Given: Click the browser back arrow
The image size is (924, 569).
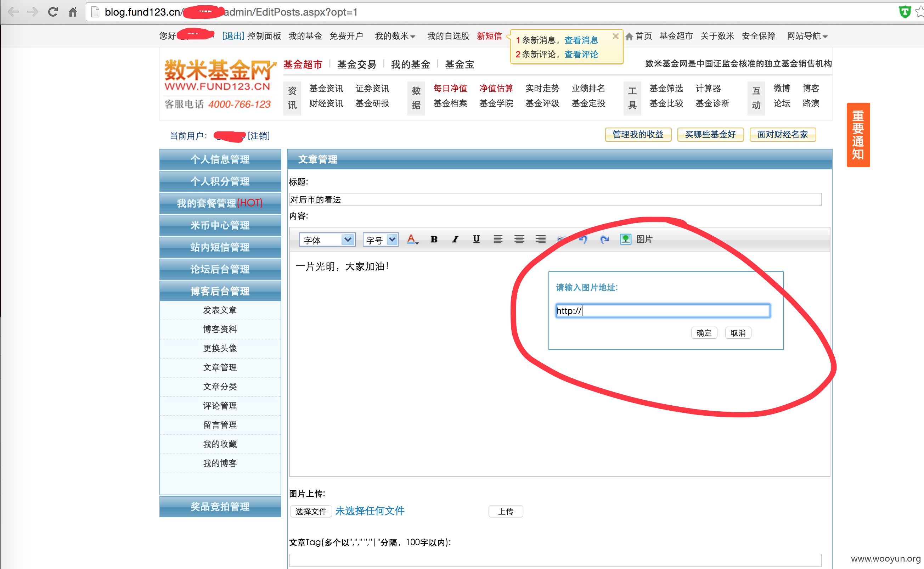Looking at the screenshot, I should point(13,12).
